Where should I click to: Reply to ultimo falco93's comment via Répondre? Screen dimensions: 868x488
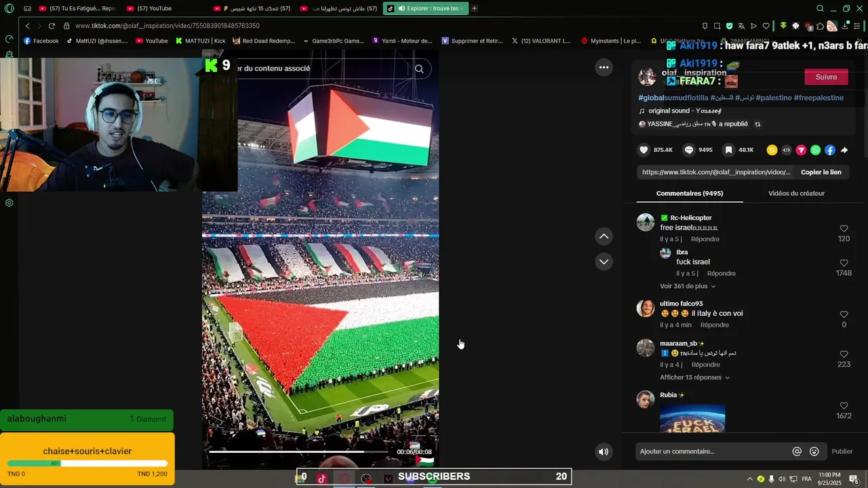click(715, 325)
